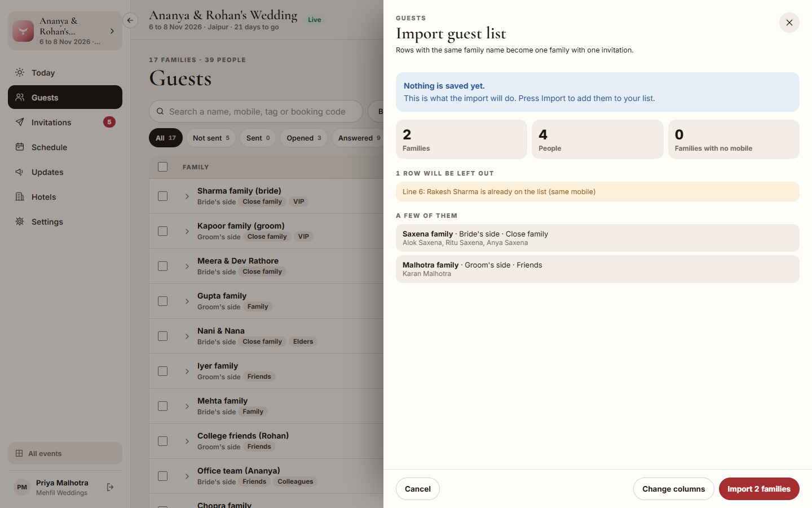Screen dimensions: 812x508
Task: Click the Today sun icon in sidebar
Action: coord(20,72)
